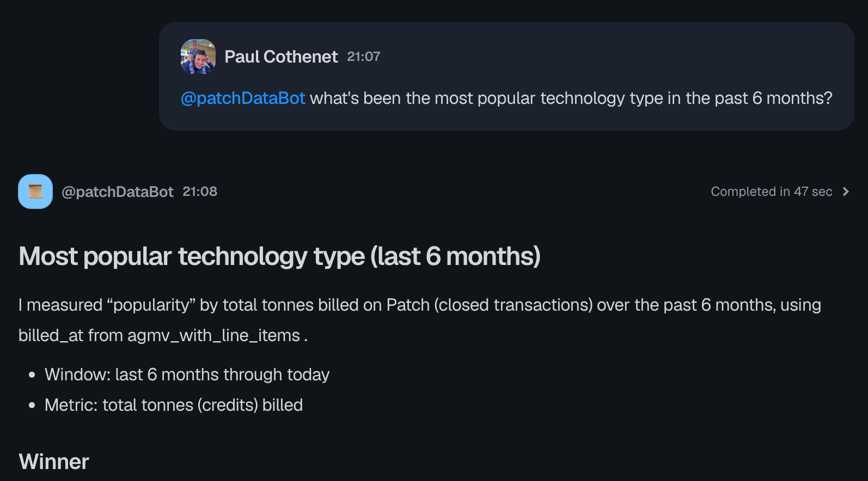This screenshot has height=481, width=868.
Task: Click the bullet dot before 'Metric'
Action: tap(32, 405)
